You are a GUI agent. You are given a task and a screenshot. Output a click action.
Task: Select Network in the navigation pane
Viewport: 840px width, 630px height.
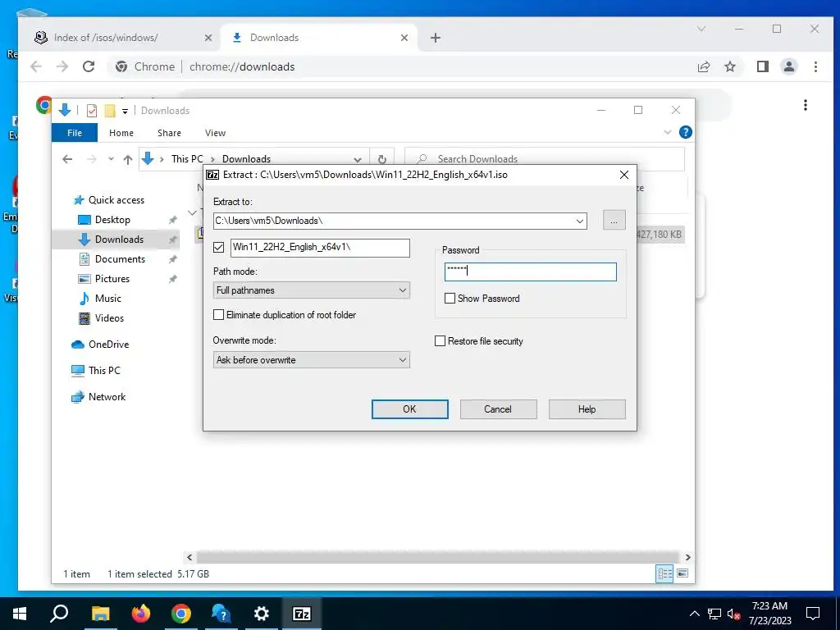pyautogui.click(x=107, y=397)
